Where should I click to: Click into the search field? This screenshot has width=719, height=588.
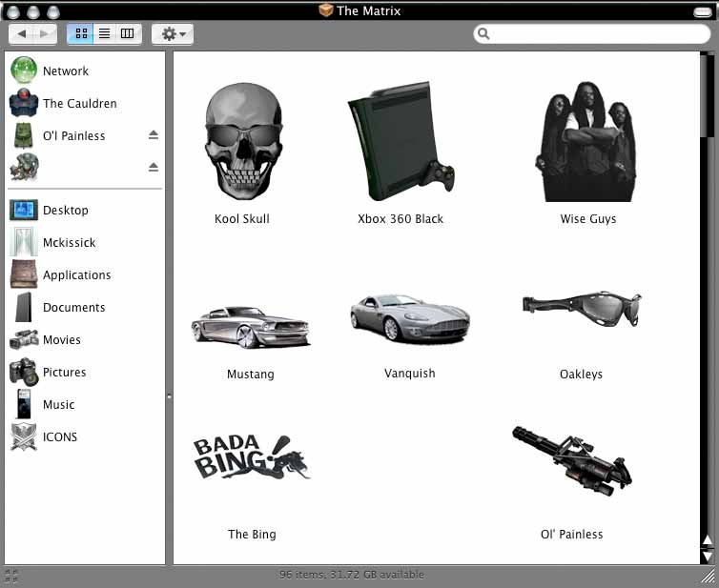592,34
